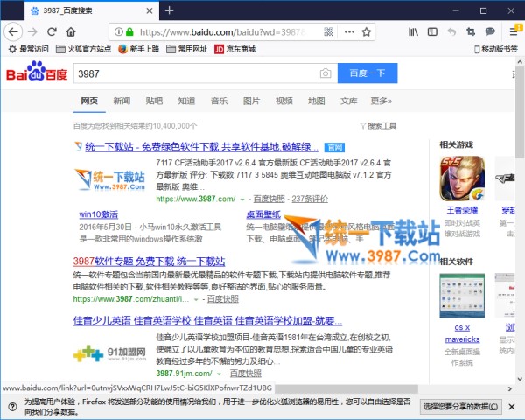Open dropdown arrow beside www.3987.com result
Screen dimensions: 525x420
coord(243,199)
